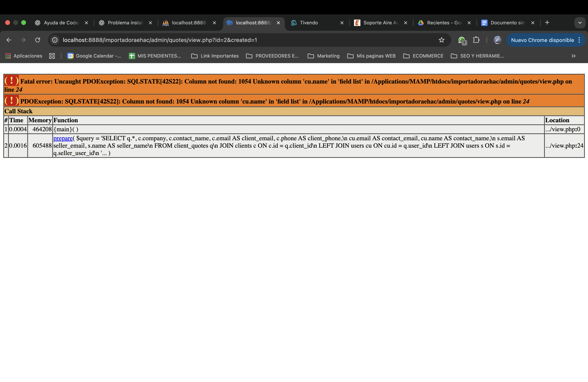The width and height of the screenshot is (588, 382).
Task: Switch to the Tivendo tab
Action: [309, 23]
